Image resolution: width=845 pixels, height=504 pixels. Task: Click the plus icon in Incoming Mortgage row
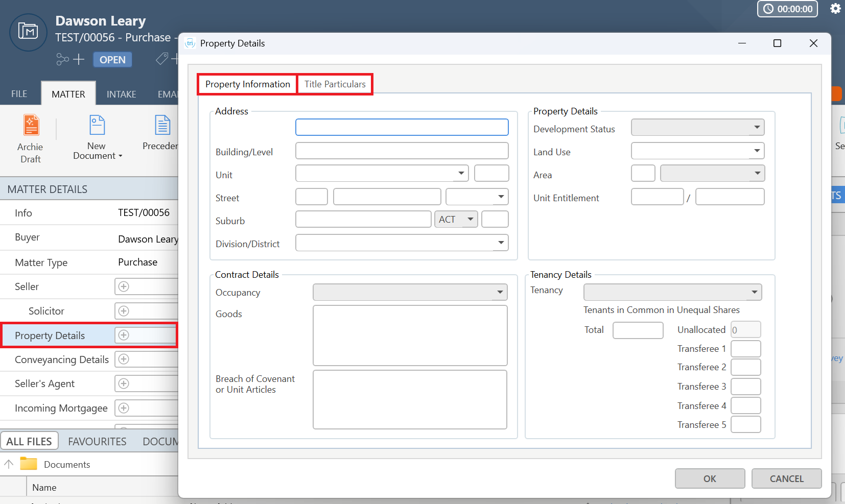tap(124, 408)
